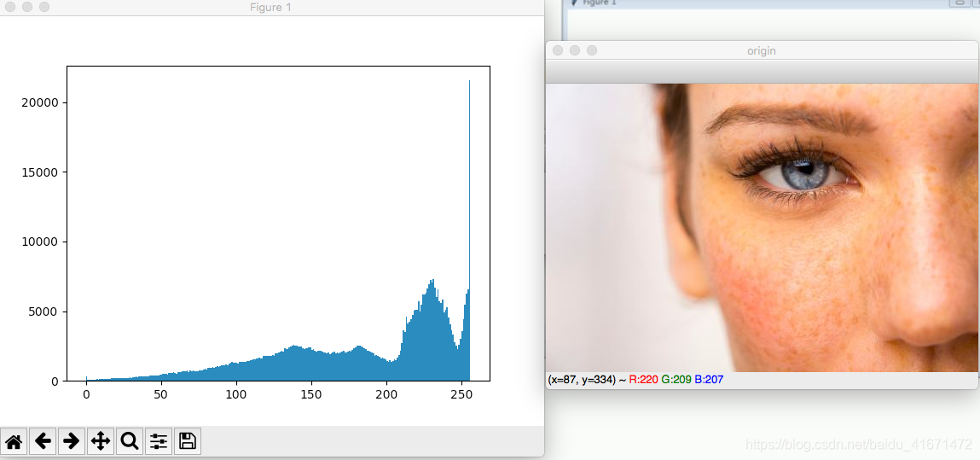Click the blue channel value B:207
The width and height of the screenshot is (980, 460).
pyautogui.click(x=710, y=380)
